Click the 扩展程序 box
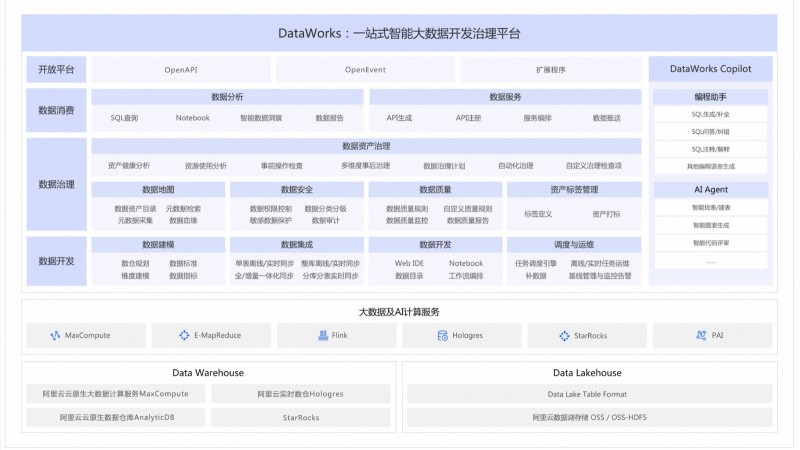The width and height of the screenshot is (800, 450). click(551, 70)
